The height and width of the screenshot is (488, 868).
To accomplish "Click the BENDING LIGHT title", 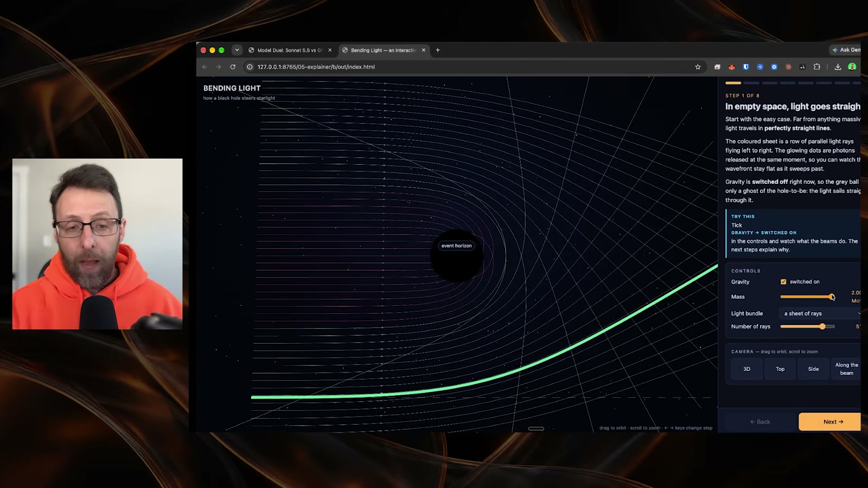I will pos(232,88).
